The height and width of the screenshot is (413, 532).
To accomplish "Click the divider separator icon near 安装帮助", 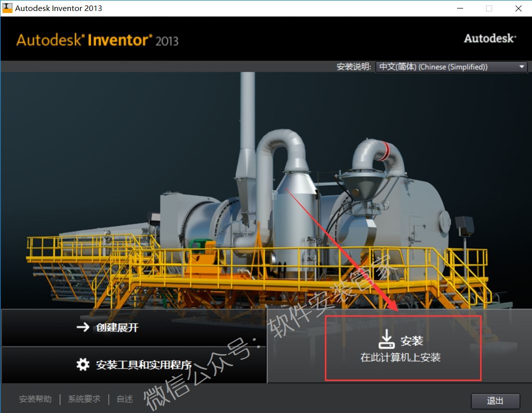I will (62, 399).
